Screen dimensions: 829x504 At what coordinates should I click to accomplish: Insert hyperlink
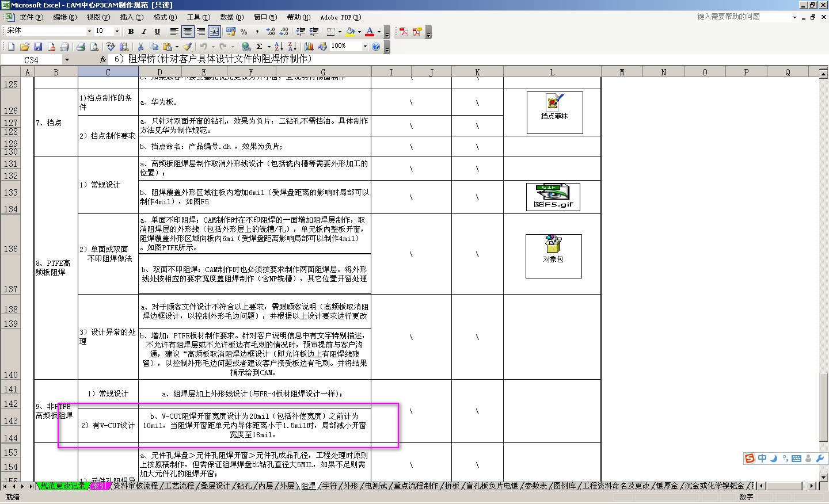[246, 47]
